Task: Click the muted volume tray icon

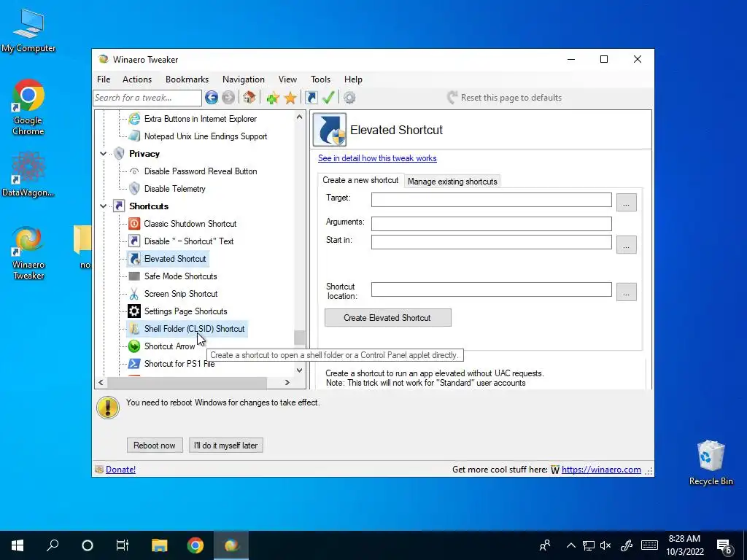Action: pos(605,545)
